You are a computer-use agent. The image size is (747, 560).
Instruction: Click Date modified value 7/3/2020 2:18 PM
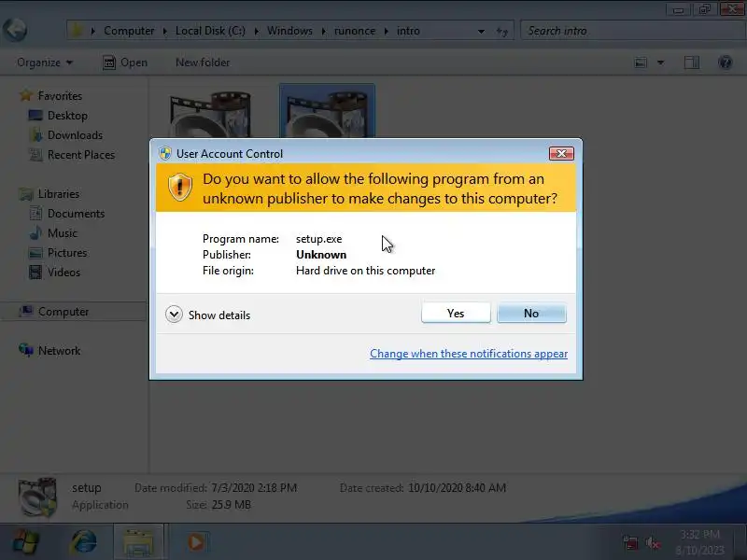[x=254, y=487]
